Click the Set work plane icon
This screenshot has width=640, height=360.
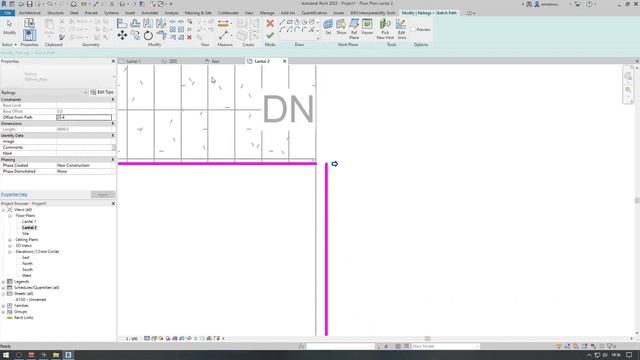point(328,27)
